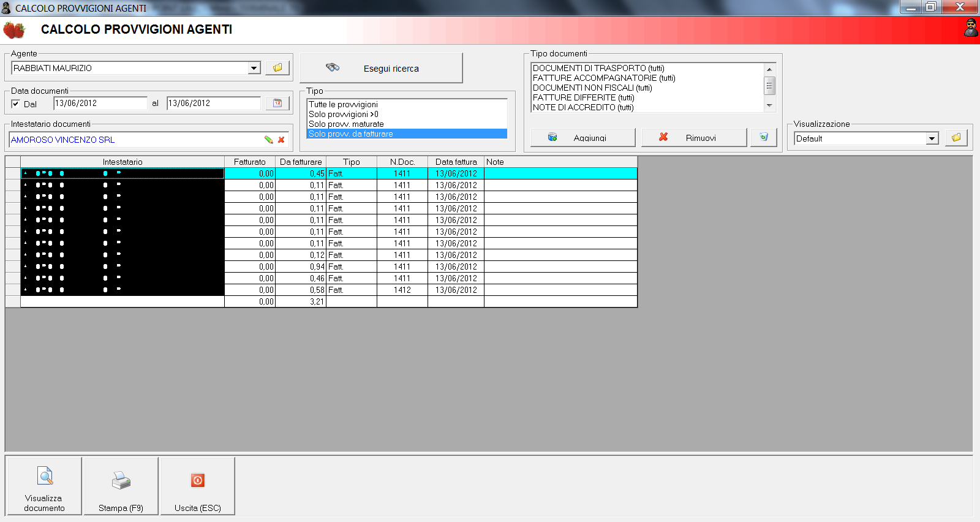980x522 pixels.
Task: Click the Da fatturare column header
Action: (301, 162)
